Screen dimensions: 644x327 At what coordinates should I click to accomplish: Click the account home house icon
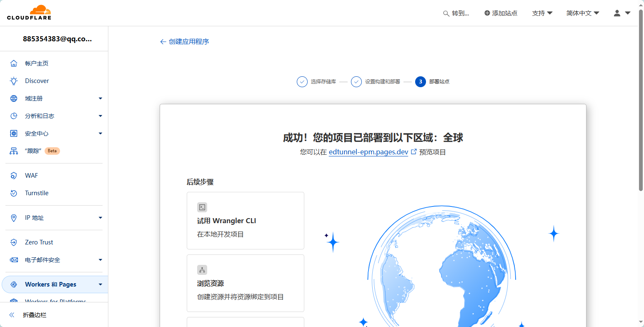coord(14,63)
